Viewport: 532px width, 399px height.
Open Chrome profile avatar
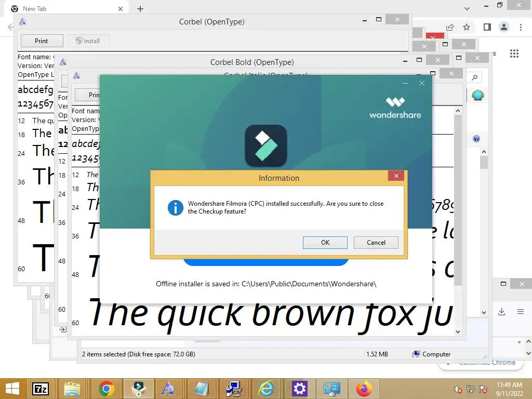pyautogui.click(x=504, y=27)
